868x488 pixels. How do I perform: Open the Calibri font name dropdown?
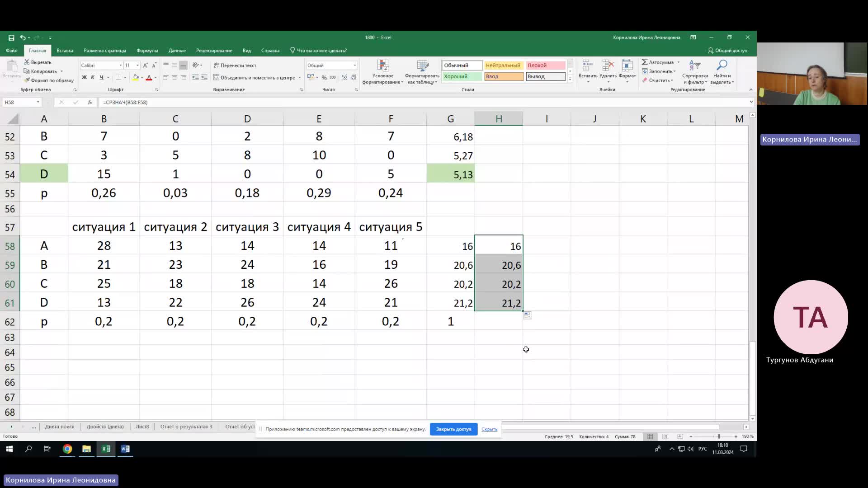point(121,66)
